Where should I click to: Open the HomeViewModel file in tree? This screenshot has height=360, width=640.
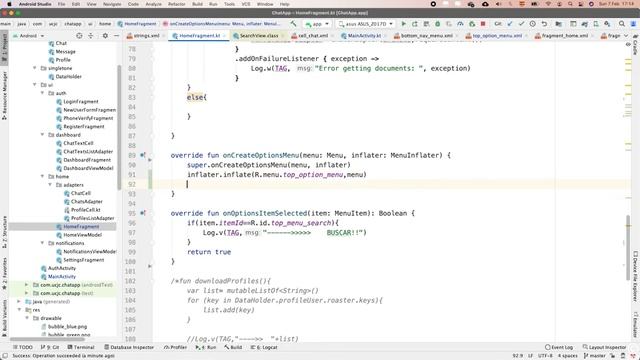click(x=82, y=235)
